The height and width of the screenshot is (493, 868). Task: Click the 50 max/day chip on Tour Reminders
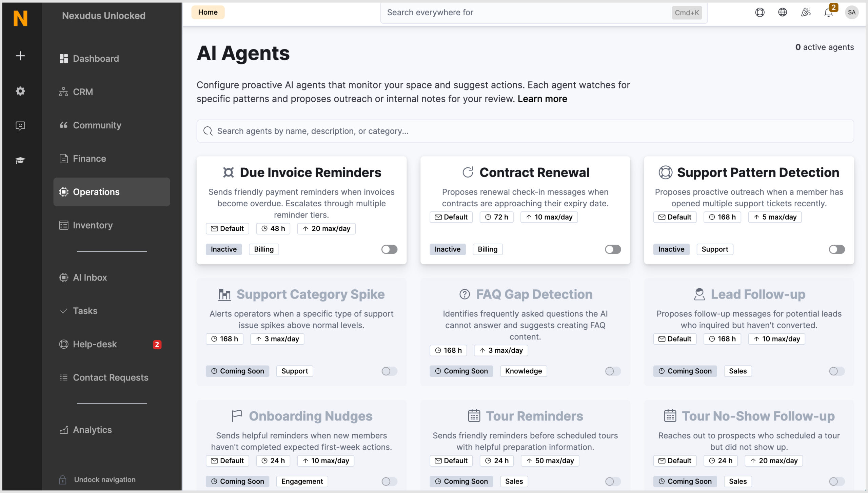(550, 461)
